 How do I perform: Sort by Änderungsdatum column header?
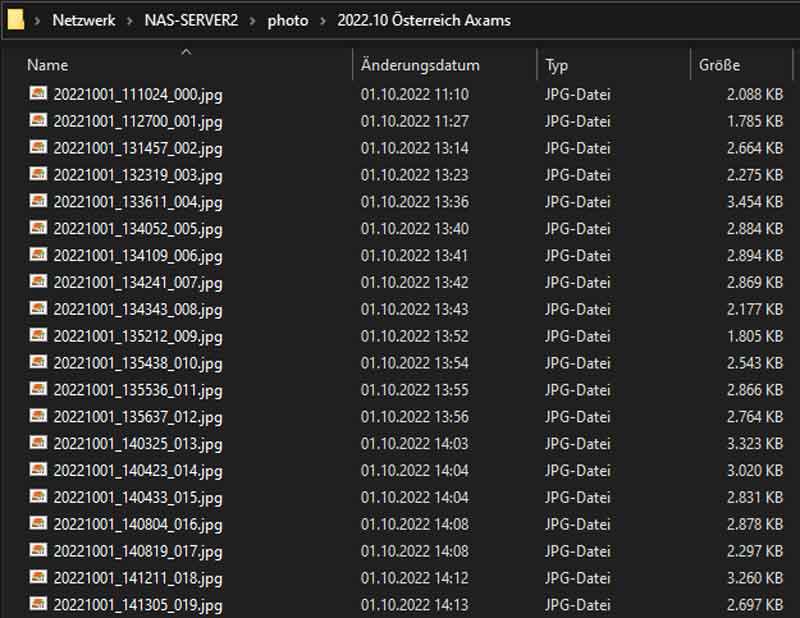point(420,65)
